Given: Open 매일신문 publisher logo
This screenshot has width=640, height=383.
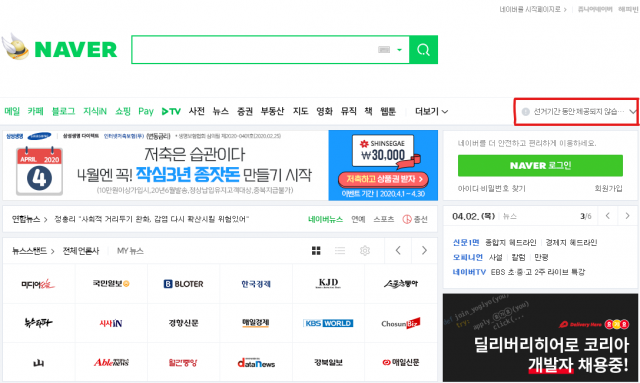Looking at the screenshot, I should pos(401,362).
